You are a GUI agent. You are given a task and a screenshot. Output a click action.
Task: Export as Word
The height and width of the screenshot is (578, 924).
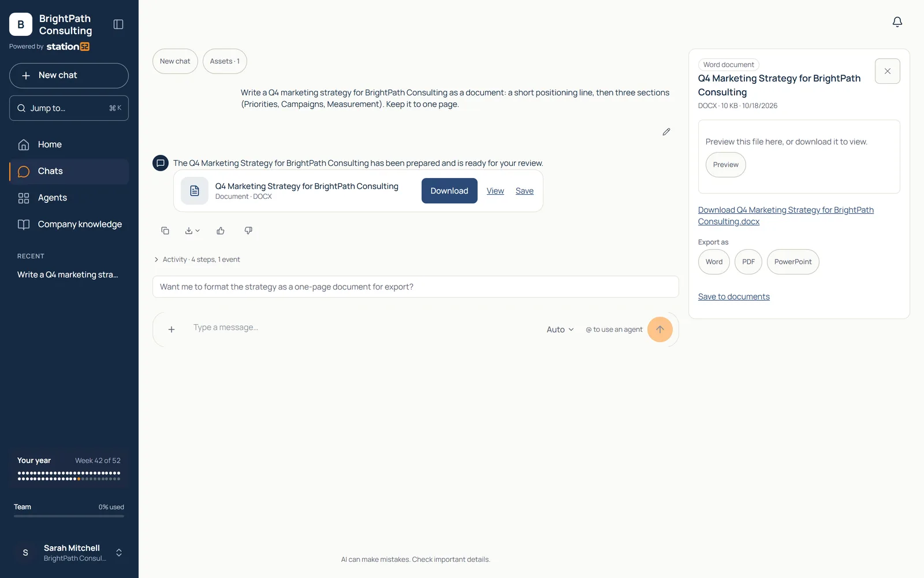pos(714,262)
